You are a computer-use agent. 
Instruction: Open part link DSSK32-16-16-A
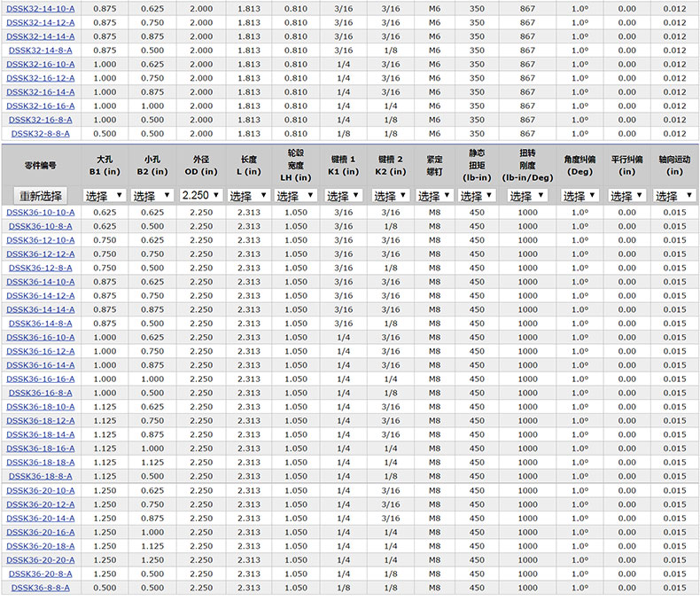[x=41, y=105]
